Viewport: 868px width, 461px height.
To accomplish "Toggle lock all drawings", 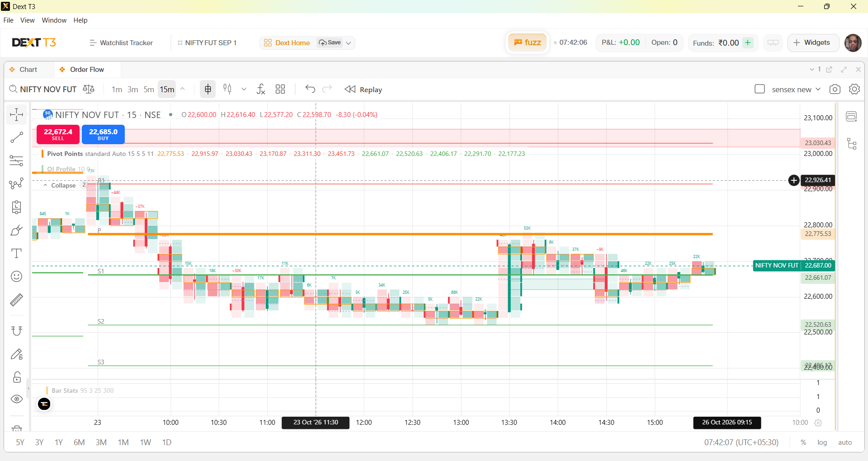I will click(x=16, y=377).
